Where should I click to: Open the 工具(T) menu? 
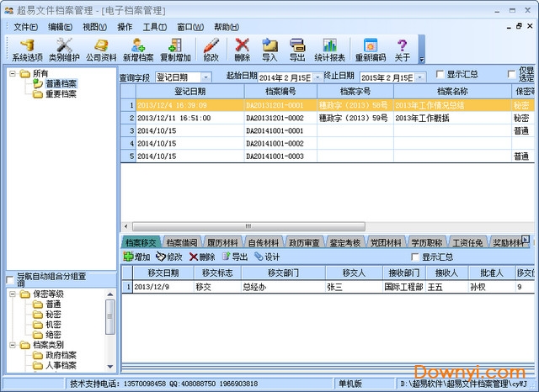(x=155, y=27)
